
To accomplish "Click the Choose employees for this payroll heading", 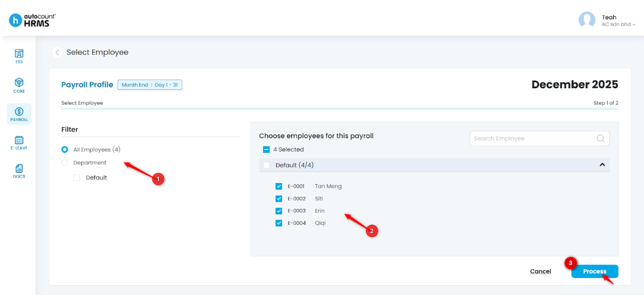I will 316,135.
